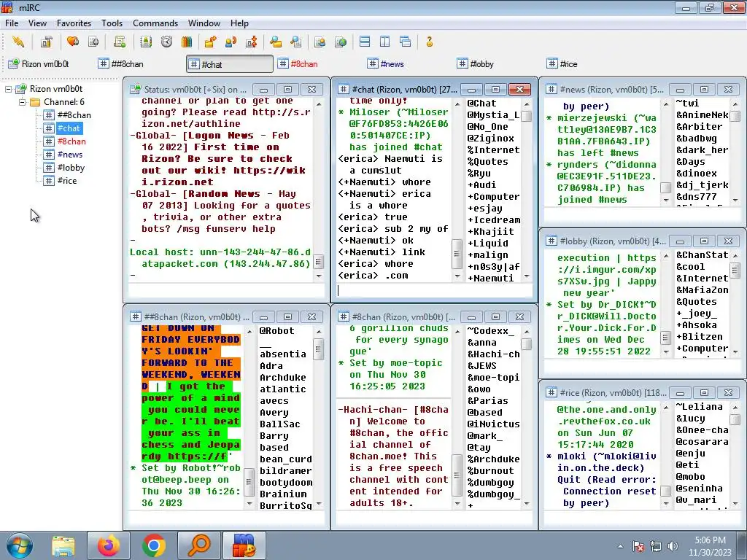Open Favorites heart icon in toolbar
Viewport: 747px width, 560px height.
point(73,42)
